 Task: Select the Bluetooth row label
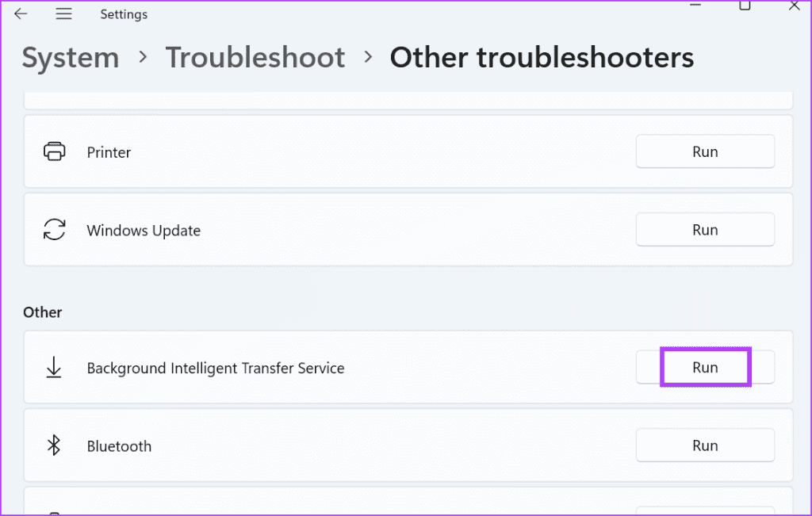(119, 446)
